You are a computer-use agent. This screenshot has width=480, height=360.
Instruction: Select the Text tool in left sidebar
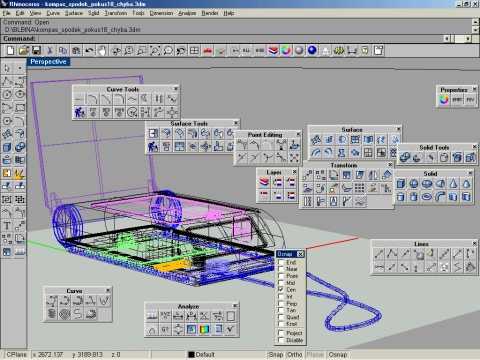tap(7, 226)
